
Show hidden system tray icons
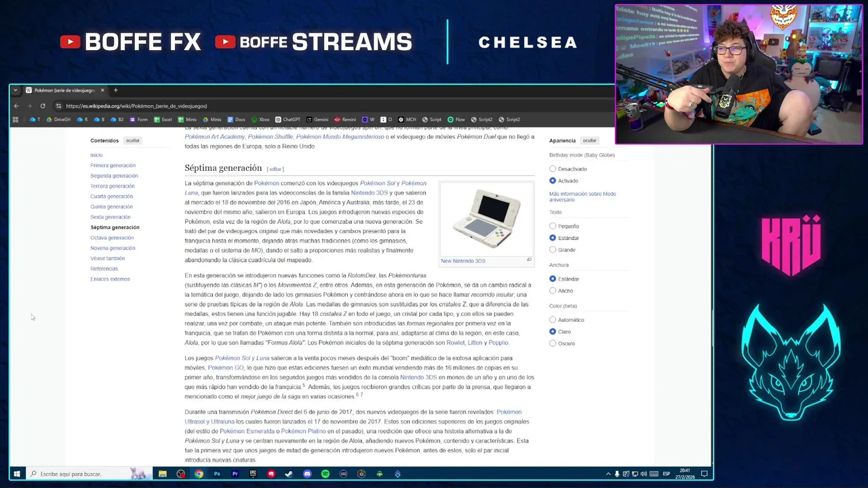(608, 474)
